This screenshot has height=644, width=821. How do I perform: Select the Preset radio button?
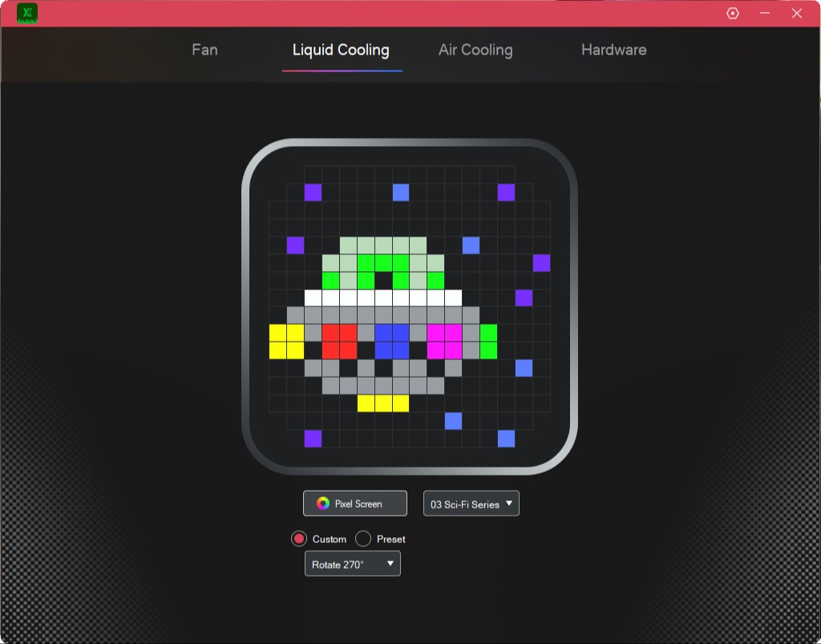363,538
